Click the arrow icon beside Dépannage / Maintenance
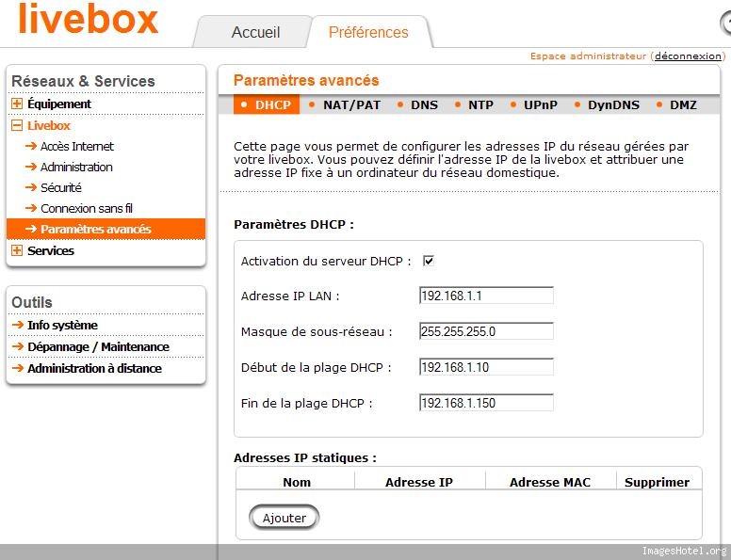 [x=18, y=346]
